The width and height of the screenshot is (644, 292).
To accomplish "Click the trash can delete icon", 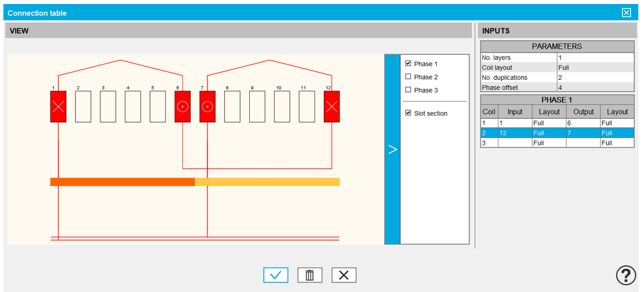I will click(310, 276).
